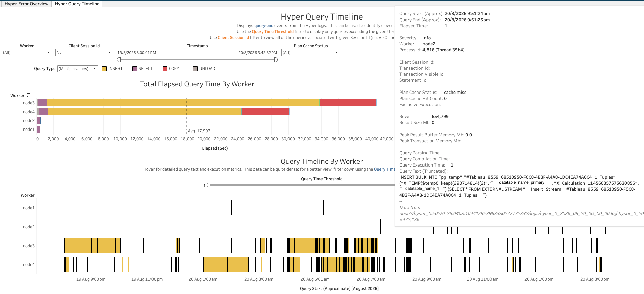Click node2 query marker near 7:00am
The height and width of the screenshot is (294, 644).
[380, 226]
